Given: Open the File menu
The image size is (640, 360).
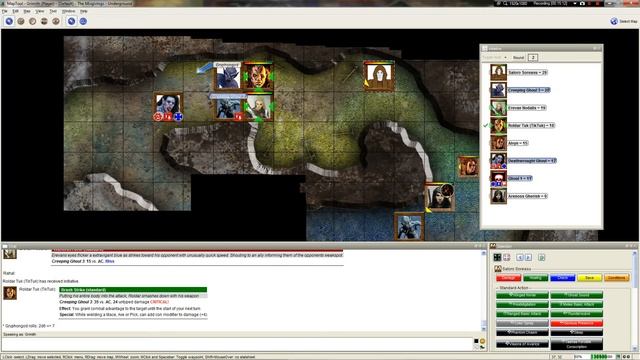Looking at the screenshot, I should point(4,11).
